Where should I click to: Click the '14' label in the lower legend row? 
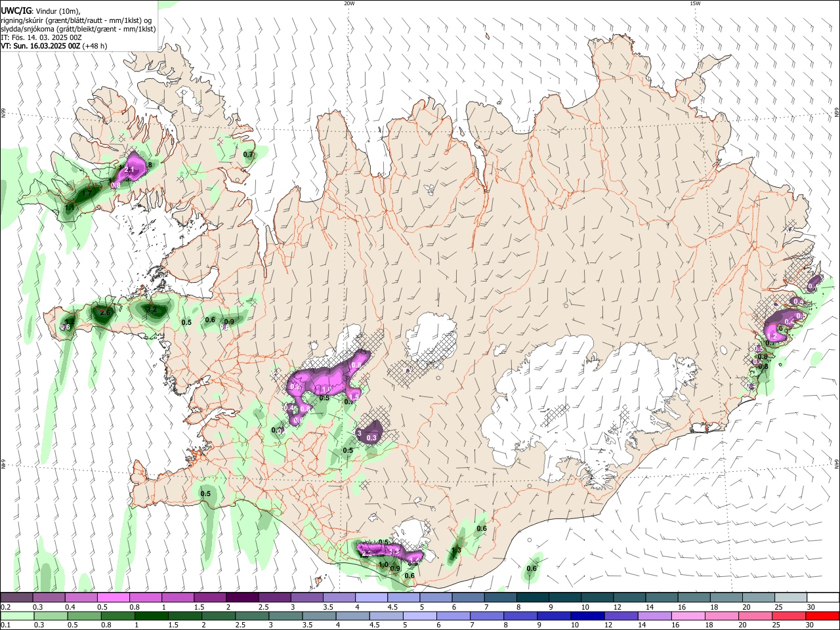[644, 625]
